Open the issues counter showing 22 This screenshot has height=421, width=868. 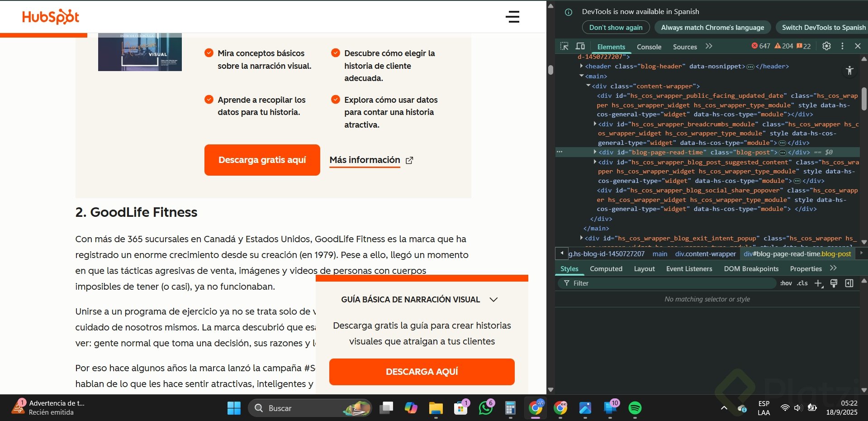point(804,46)
